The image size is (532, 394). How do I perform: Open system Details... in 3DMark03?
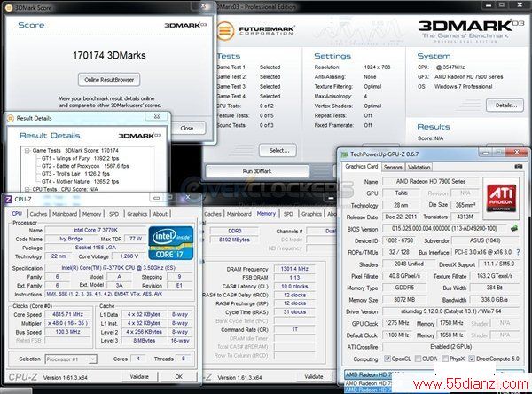505,106
